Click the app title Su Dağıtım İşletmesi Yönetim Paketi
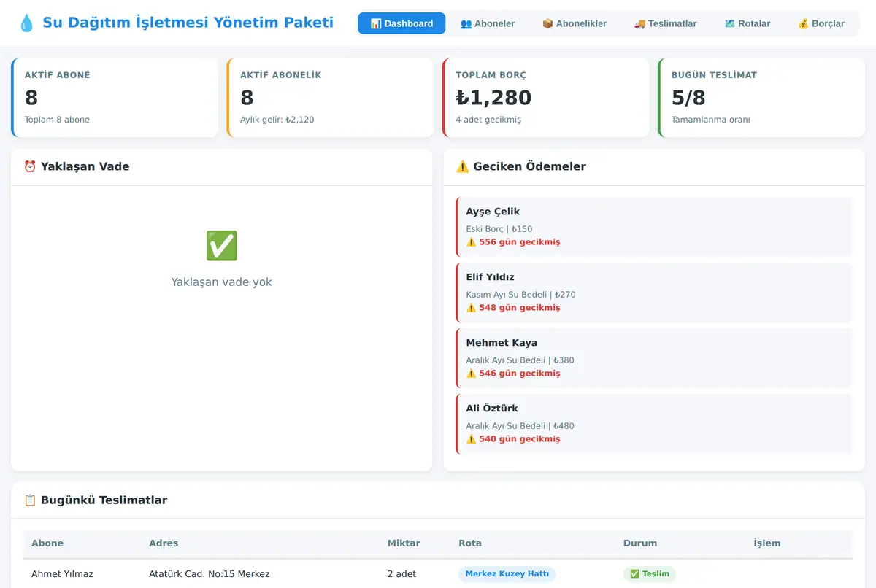 point(188,23)
